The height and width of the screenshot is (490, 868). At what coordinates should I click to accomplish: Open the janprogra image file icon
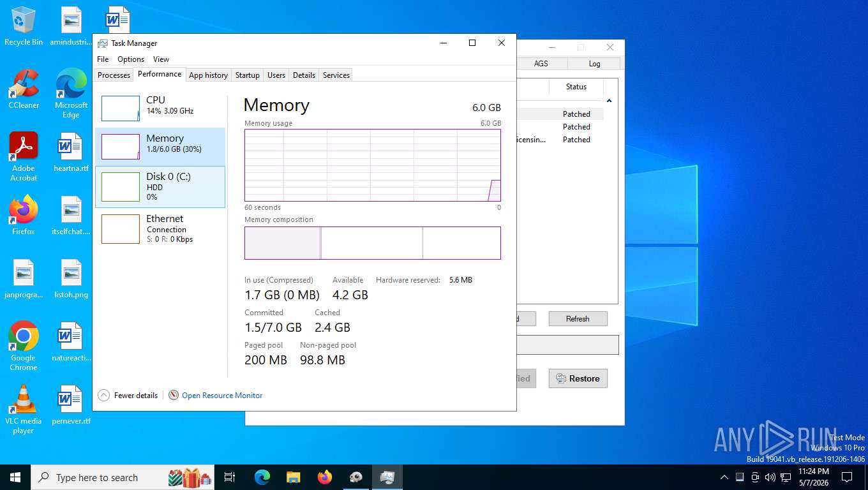coord(24,279)
